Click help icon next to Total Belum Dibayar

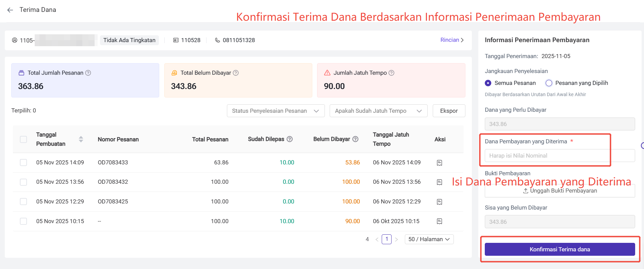tap(236, 73)
